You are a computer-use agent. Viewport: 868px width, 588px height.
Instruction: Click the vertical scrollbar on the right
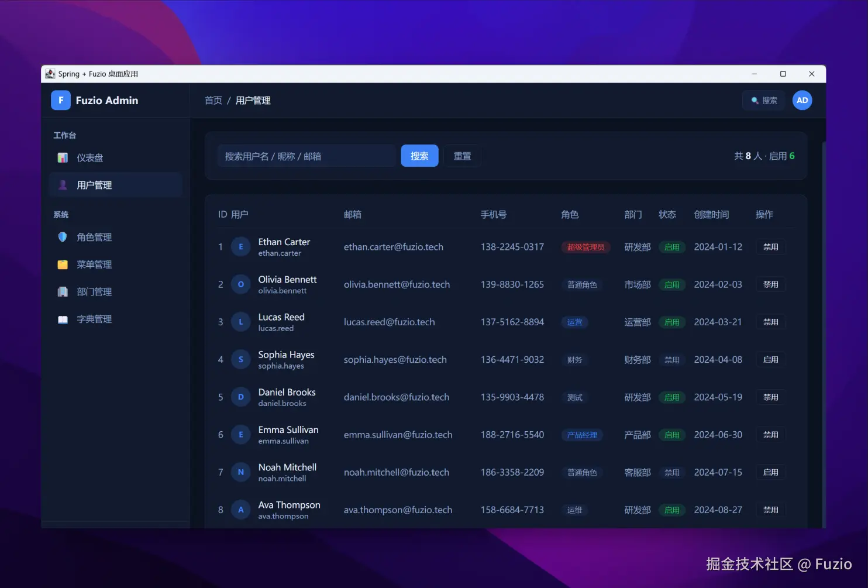pyautogui.click(x=824, y=333)
